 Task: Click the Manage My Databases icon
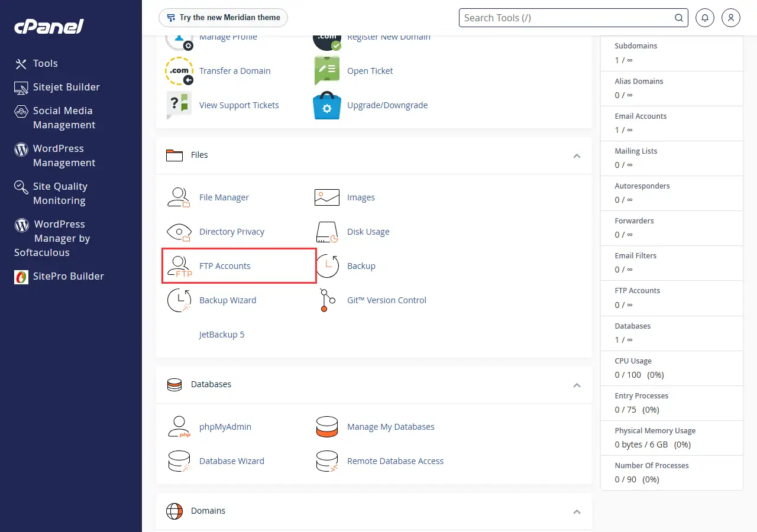(x=327, y=427)
